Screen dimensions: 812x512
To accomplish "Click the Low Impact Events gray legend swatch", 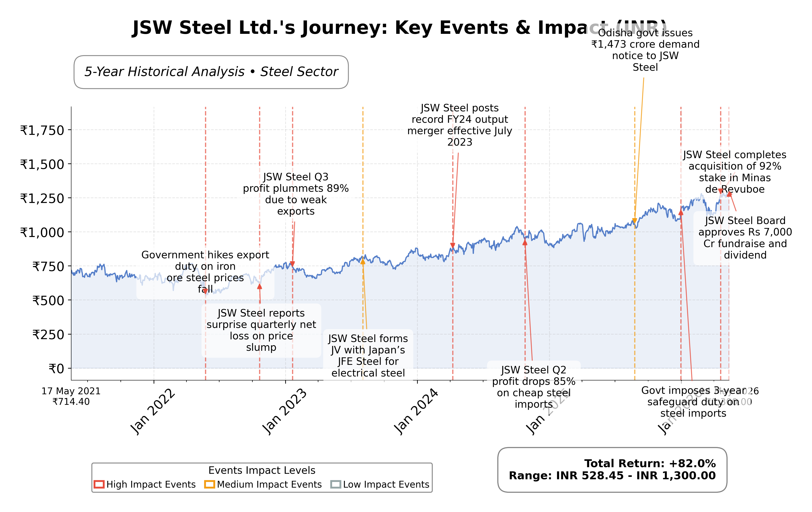I will click(336, 484).
